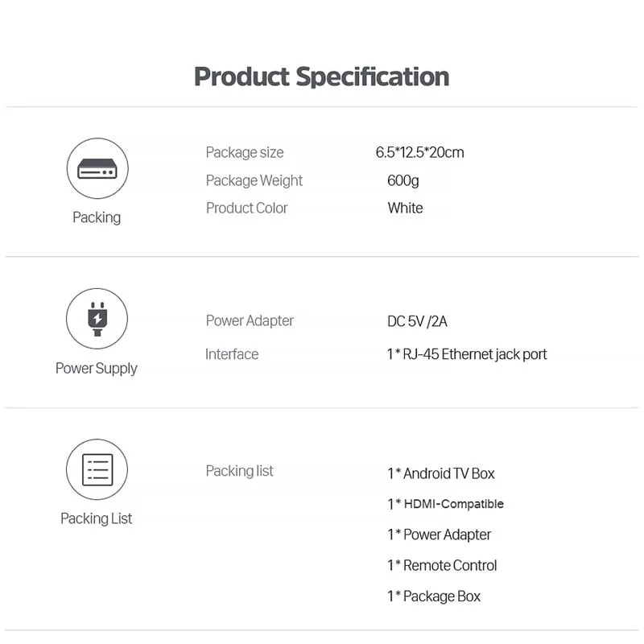Select the Packing label under the icon
The image size is (644, 644).
(x=97, y=217)
